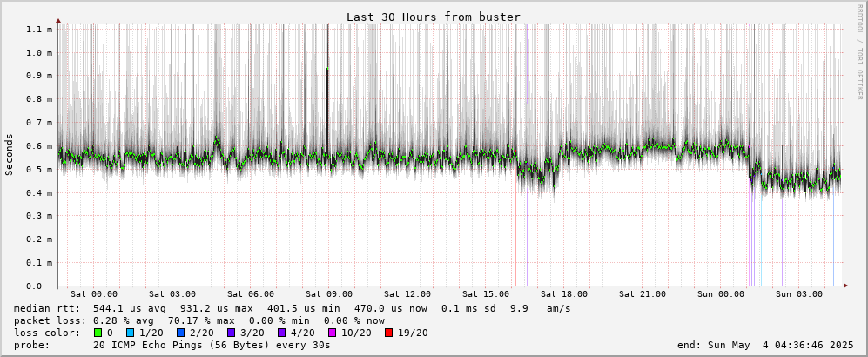Click the 'Sun 03:00' time axis label
The height and width of the screenshot is (357, 868).
click(799, 294)
